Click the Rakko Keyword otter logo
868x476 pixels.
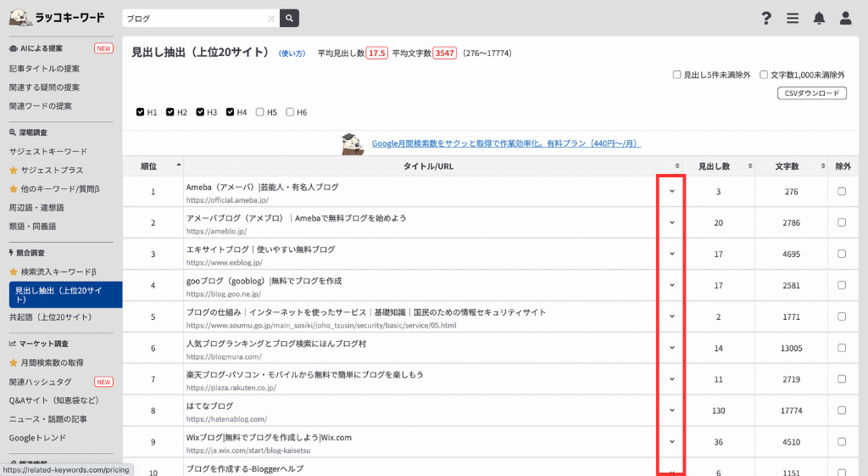tap(20, 17)
